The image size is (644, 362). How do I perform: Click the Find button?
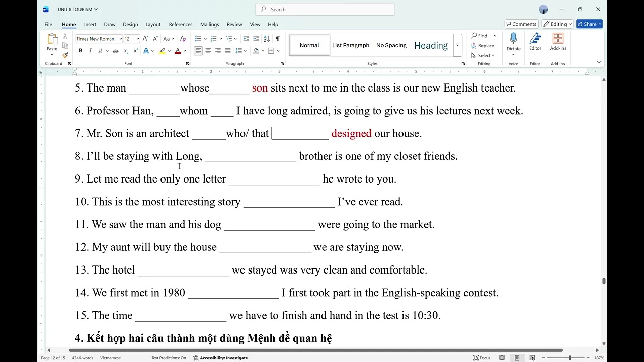(x=479, y=36)
